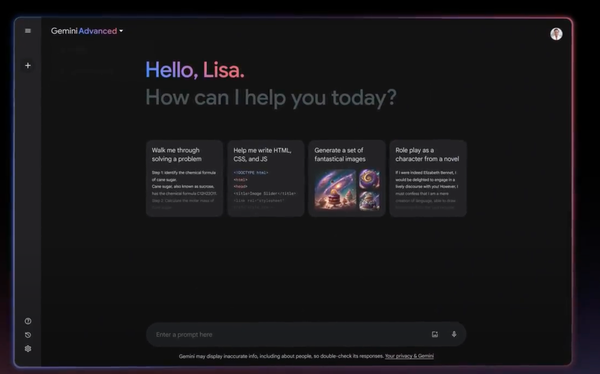The width and height of the screenshot is (600, 374).
Task: Click the 'Hello, Lisa.' greeting text
Action: (195, 70)
